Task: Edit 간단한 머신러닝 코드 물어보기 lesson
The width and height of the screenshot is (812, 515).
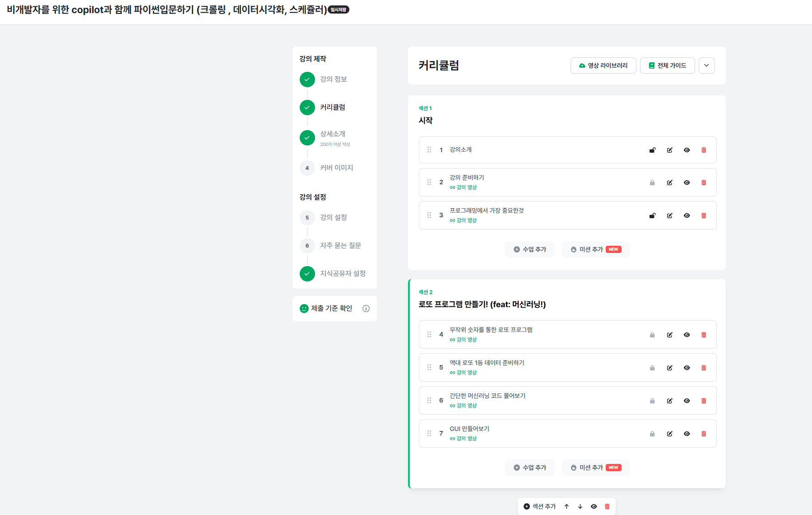Action: [x=669, y=401]
